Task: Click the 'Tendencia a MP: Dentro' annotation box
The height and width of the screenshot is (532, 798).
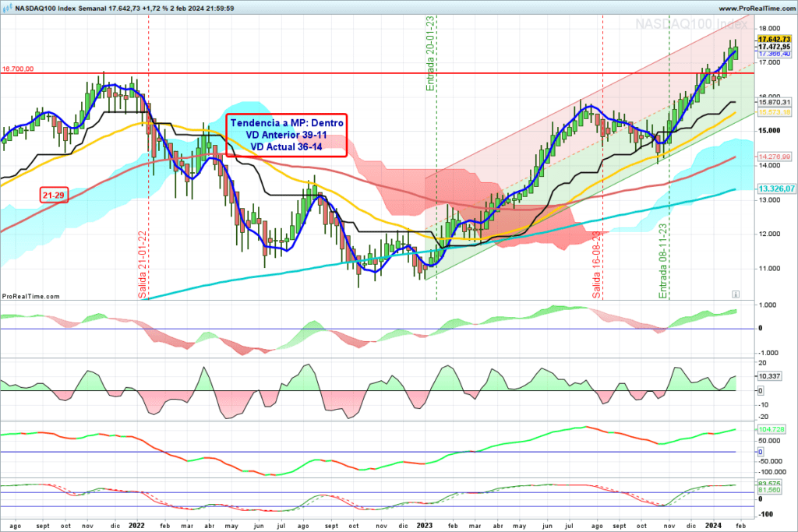Action: [x=287, y=135]
